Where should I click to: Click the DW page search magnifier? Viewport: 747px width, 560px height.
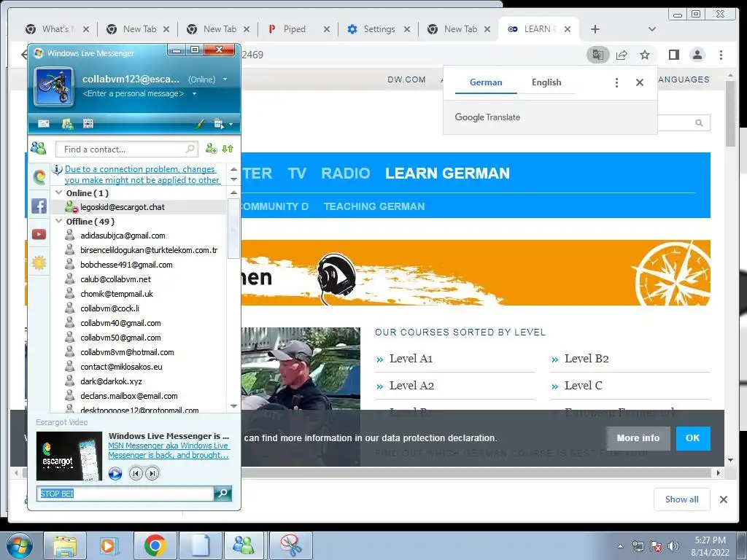(x=699, y=122)
